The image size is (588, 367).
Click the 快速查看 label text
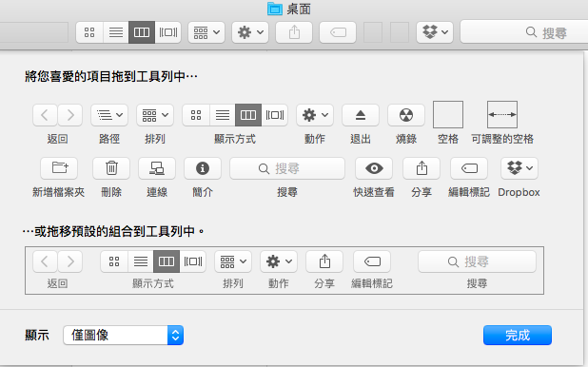374,192
